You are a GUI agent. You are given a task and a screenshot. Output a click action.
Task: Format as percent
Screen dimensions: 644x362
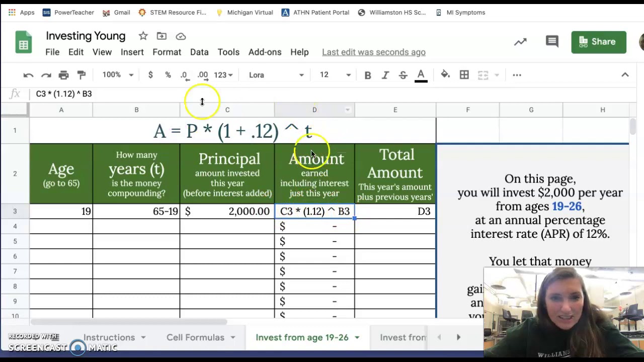[168, 75]
